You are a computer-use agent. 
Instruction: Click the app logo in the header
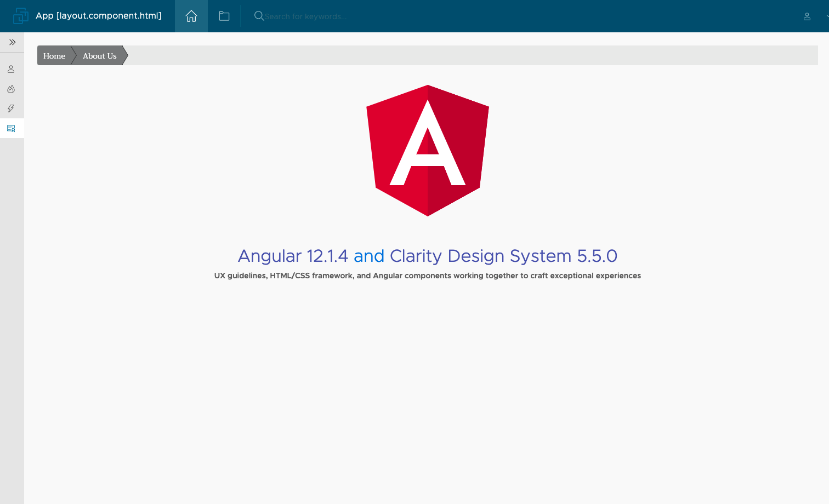(21, 16)
